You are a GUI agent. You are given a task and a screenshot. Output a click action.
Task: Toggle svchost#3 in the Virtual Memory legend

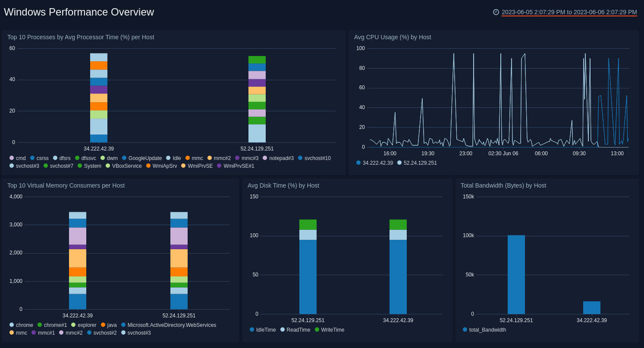[x=136, y=333]
